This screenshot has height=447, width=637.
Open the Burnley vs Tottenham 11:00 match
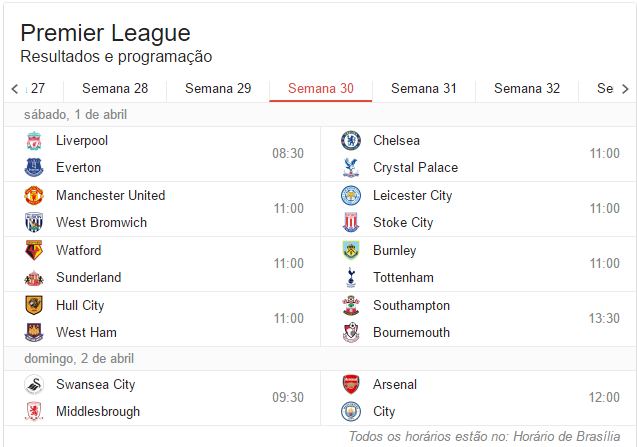(x=478, y=264)
